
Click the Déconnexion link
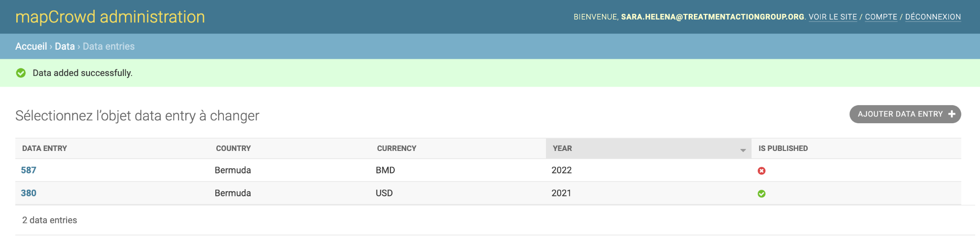(x=933, y=17)
